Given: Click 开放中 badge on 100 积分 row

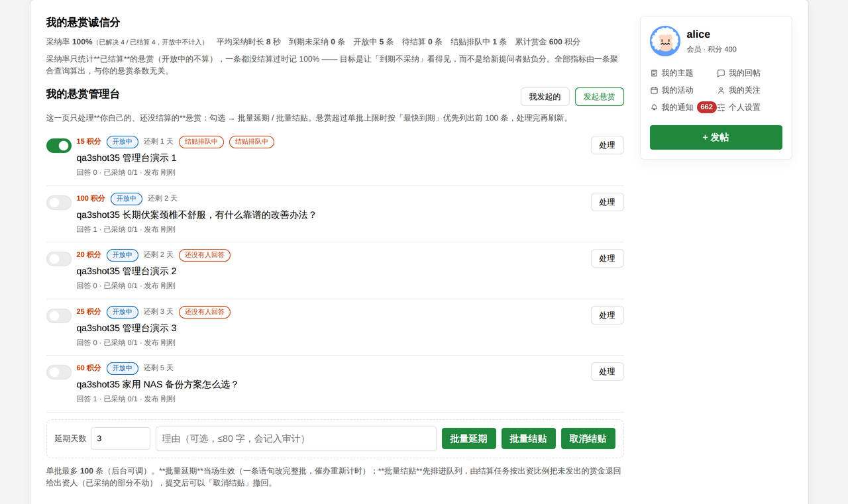Looking at the screenshot, I should point(127,199).
